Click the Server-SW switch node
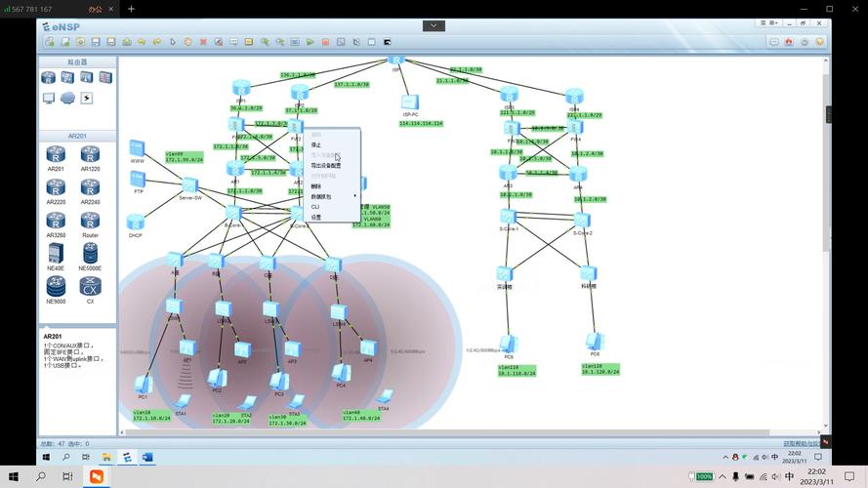 (189, 187)
